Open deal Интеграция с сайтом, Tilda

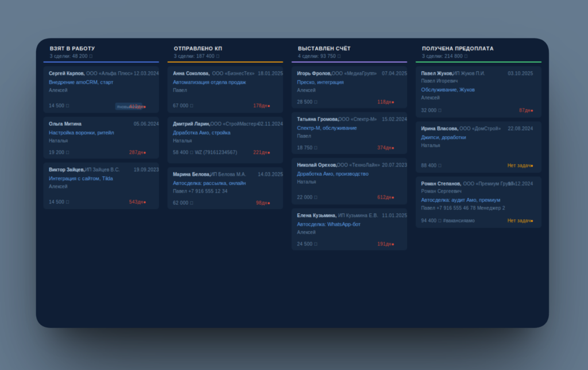81,179
